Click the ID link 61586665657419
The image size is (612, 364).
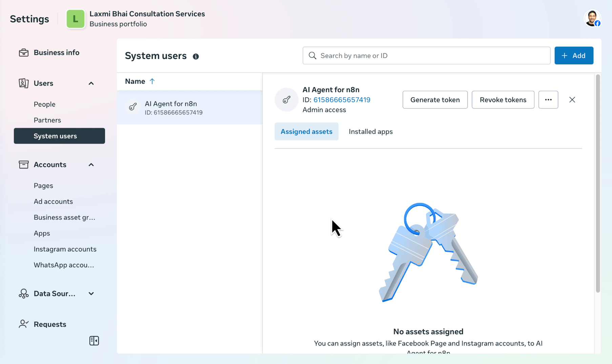click(x=342, y=100)
